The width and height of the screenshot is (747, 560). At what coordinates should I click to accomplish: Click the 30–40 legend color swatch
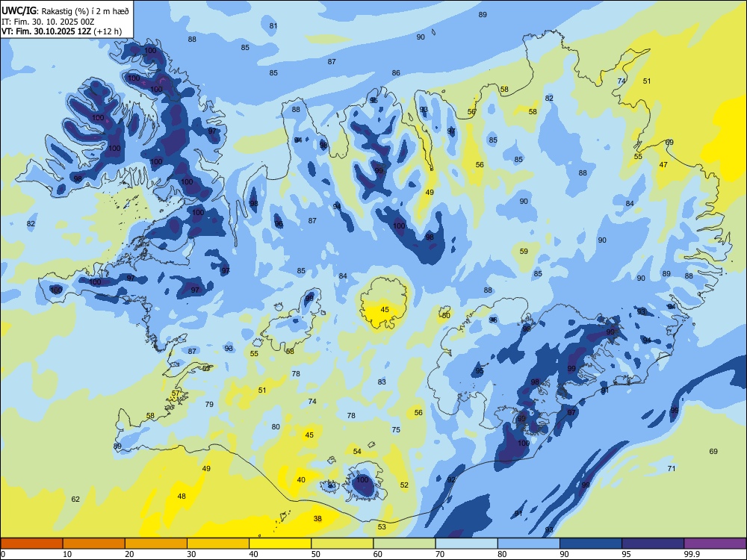click(218, 544)
